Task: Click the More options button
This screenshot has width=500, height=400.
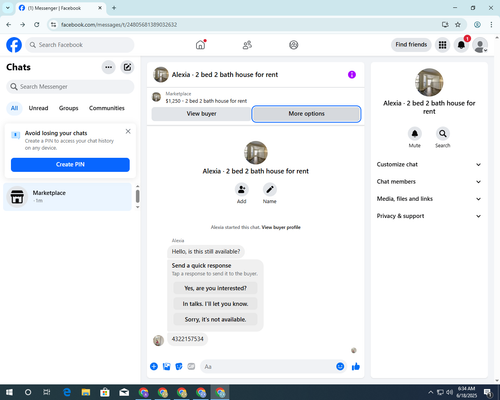Action: [x=306, y=114]
